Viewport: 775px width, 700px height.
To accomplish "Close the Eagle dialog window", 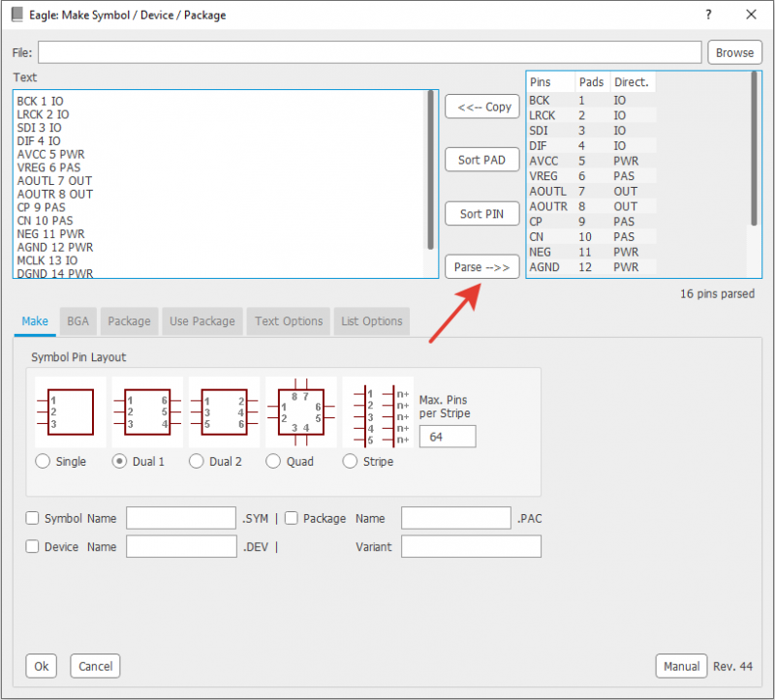I will coord(751,15).
